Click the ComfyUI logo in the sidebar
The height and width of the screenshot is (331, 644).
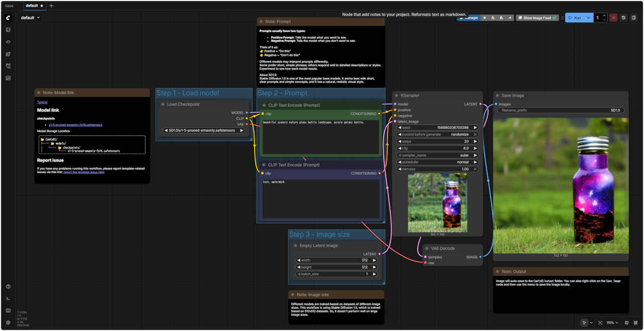coord(8,18)
